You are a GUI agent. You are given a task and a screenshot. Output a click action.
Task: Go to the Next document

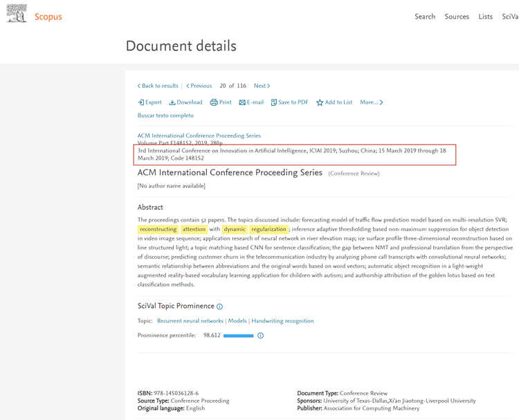pyautogui.click(x=262, y=86)
